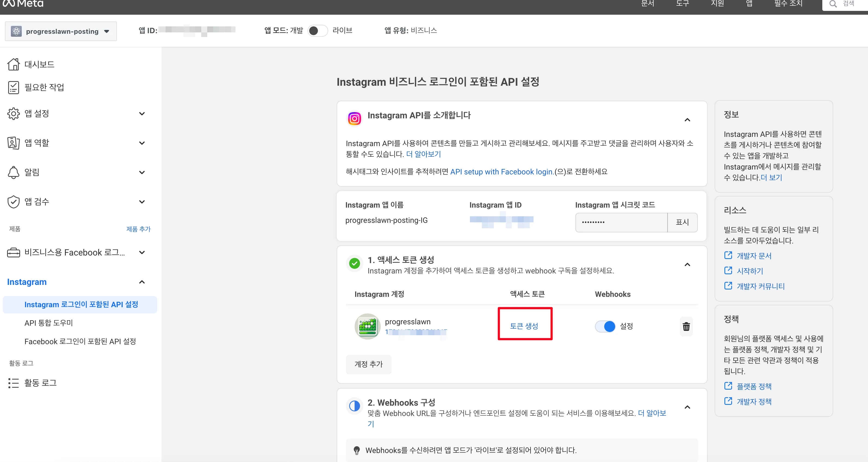Viewport: 868px width, 462px height.
Task: Select Facebook 로그인이 포함된 API 설정
Action: pyautogui.click(x=80, y=342)
